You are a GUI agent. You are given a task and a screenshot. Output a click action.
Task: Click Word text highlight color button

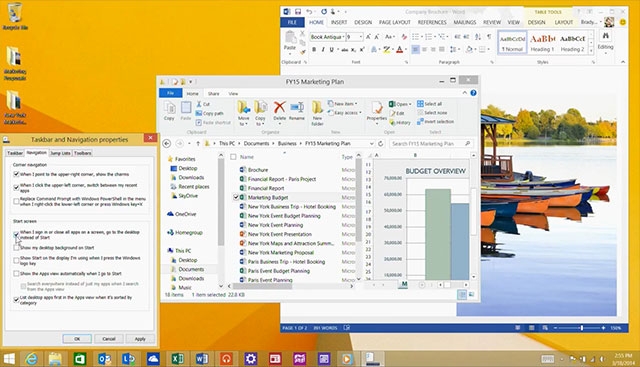pyautogui.click(x=386, y=49)
